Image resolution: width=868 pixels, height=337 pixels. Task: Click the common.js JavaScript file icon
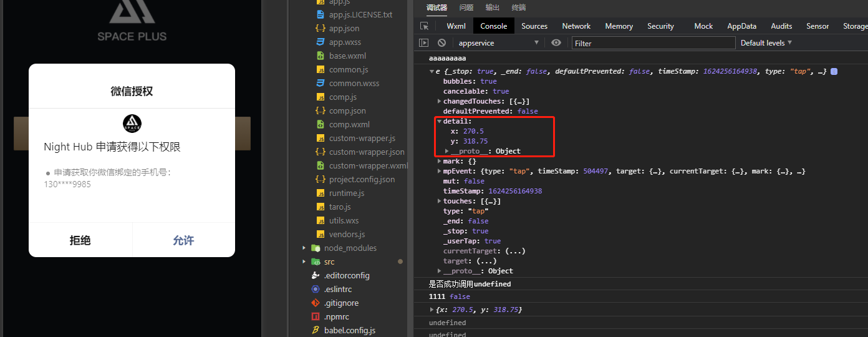tap(321, 69)
